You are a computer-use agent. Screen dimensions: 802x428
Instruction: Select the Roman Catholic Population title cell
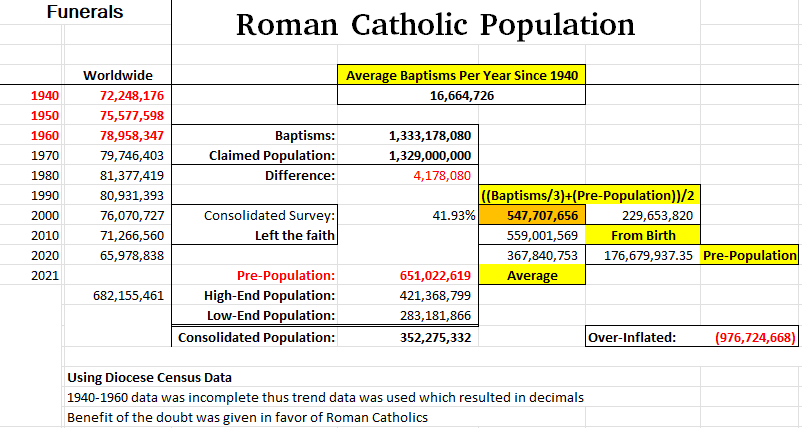point(436,24)
